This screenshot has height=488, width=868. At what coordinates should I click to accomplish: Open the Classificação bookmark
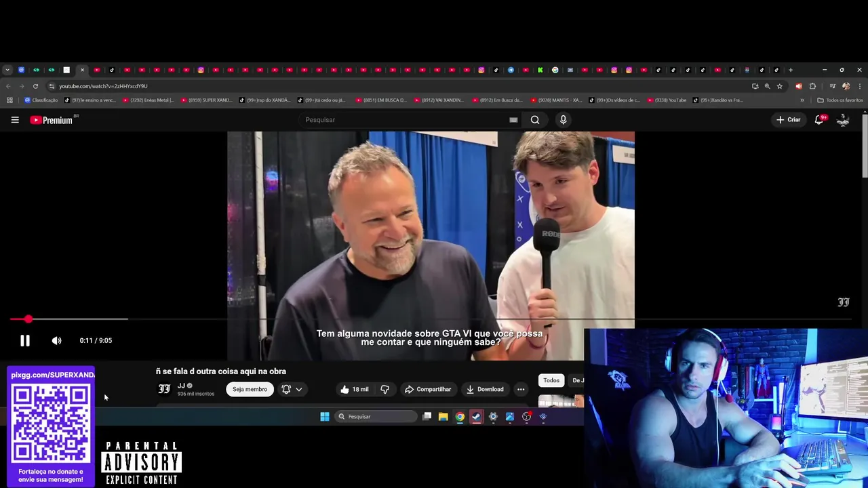pos(41,100)
